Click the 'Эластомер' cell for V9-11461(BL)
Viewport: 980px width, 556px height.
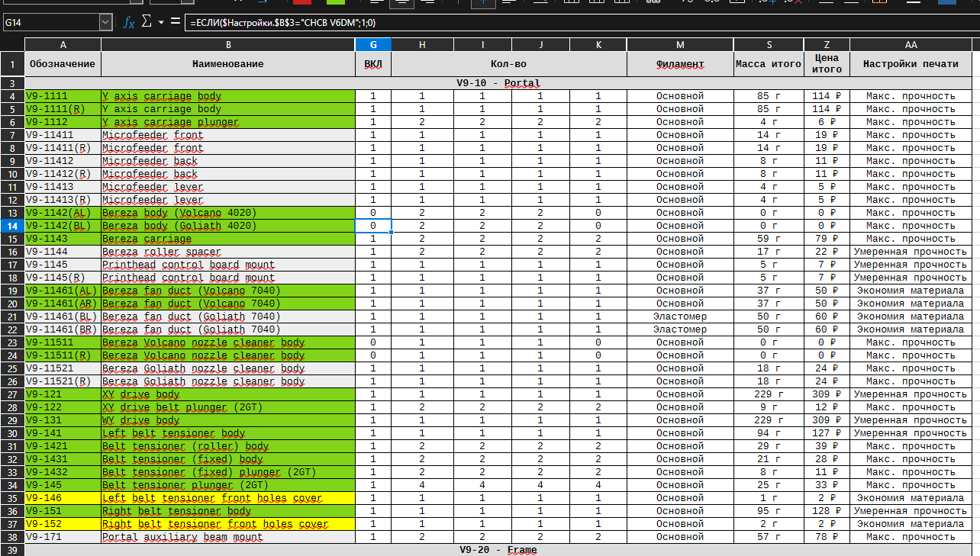pyautogui.click(x=680, y=317)
